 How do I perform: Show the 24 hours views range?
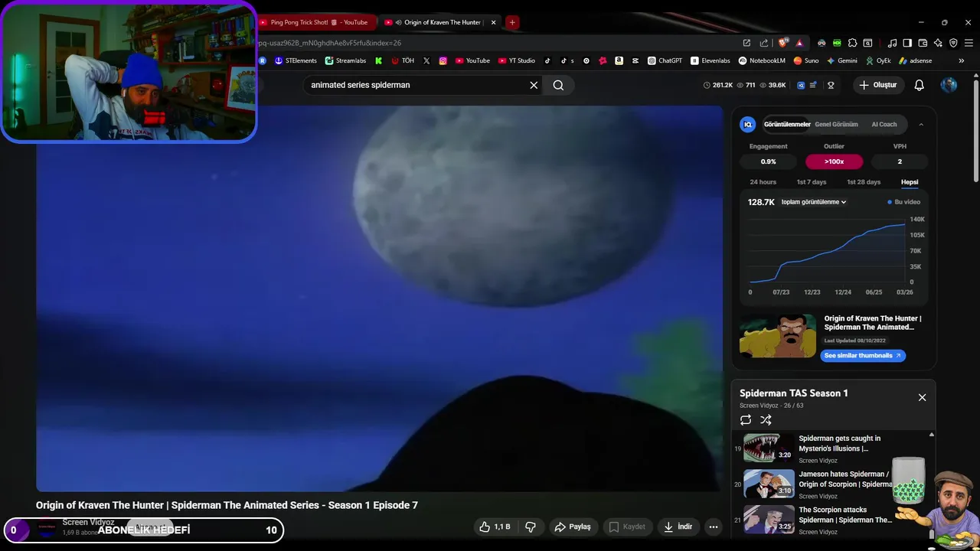(x=763, y=182)
